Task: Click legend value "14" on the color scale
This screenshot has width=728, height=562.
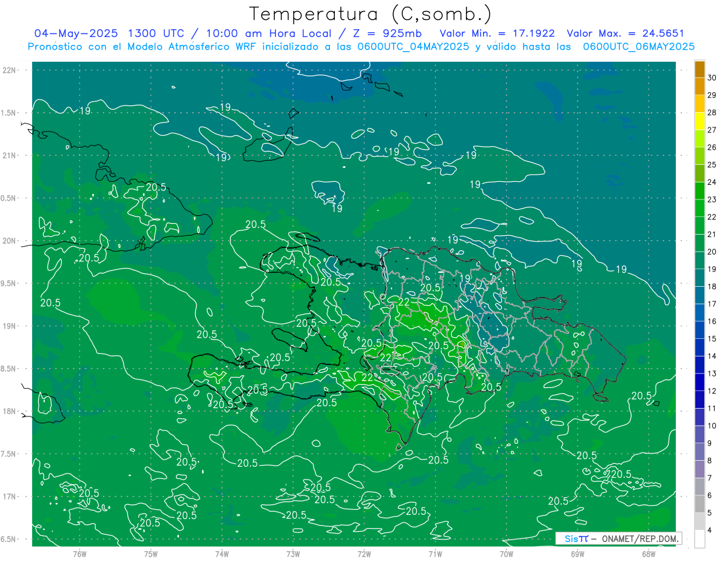Action: coord(712,356)
